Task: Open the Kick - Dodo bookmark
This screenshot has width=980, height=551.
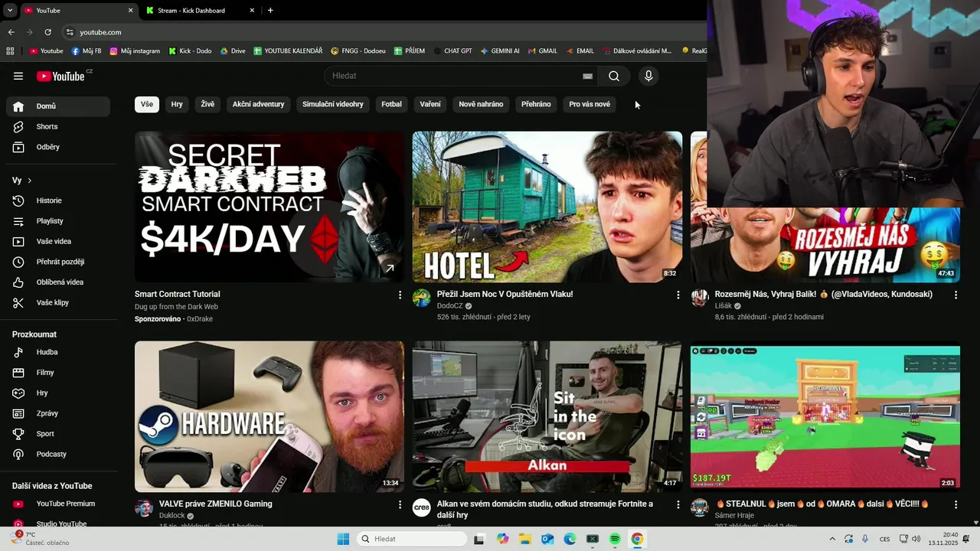Action: tap(189, 51)
